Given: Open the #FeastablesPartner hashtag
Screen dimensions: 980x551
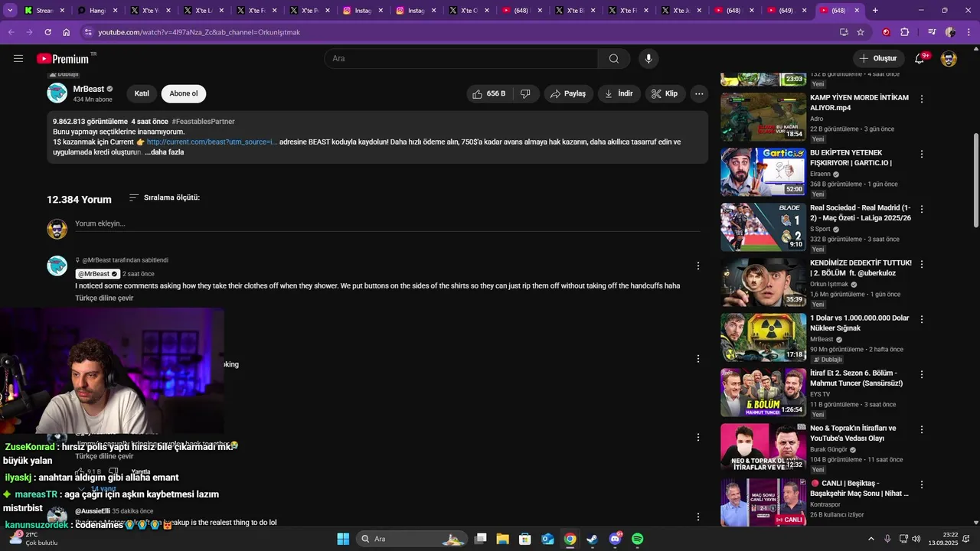Looking at the screenshot, I should [x=203, y=122].
